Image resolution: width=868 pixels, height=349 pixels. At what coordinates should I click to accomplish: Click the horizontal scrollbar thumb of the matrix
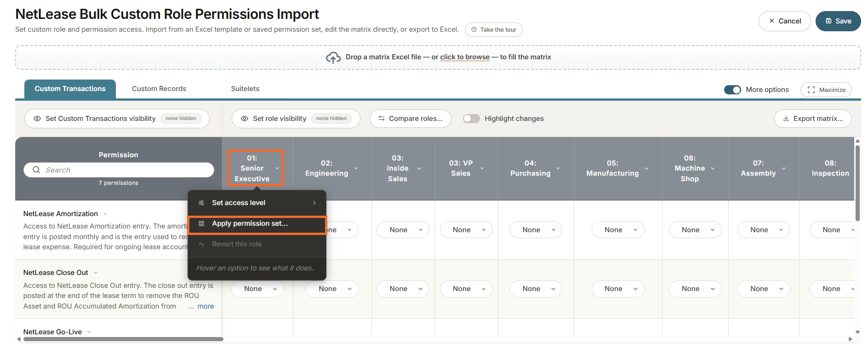point(123,339)
